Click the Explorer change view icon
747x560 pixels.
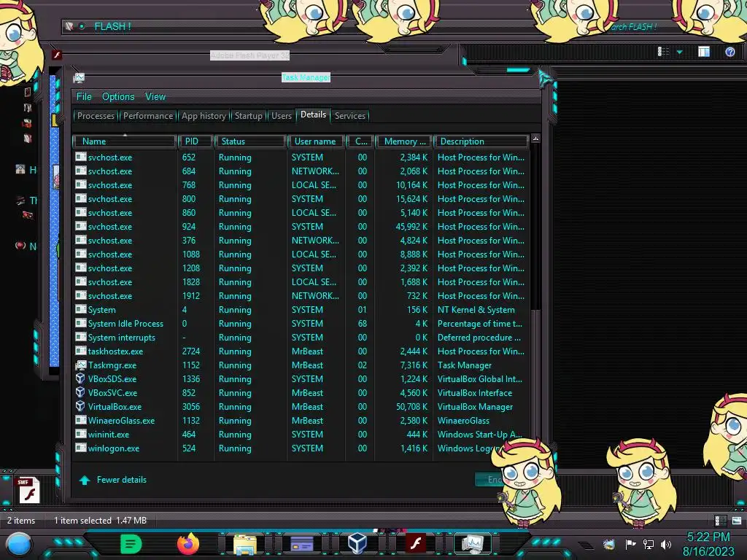[663, 52]
